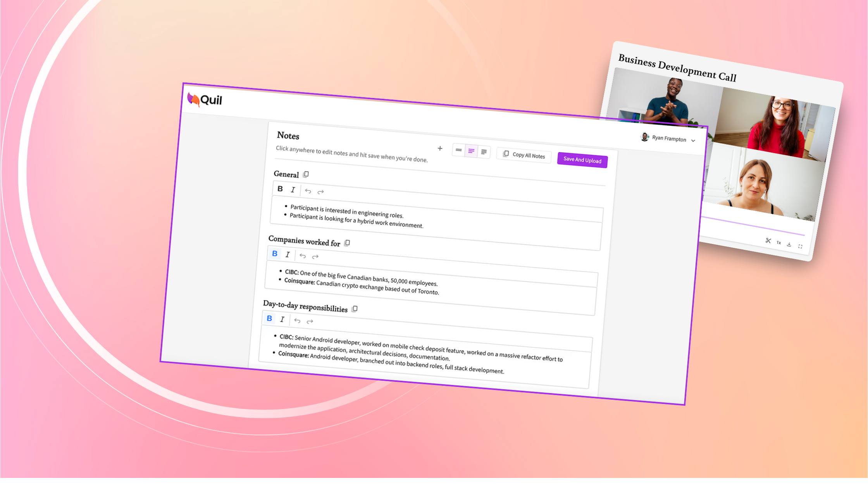868x488 pixels.
Task: Copy the Companies worked for section
Action: point(347,243)
